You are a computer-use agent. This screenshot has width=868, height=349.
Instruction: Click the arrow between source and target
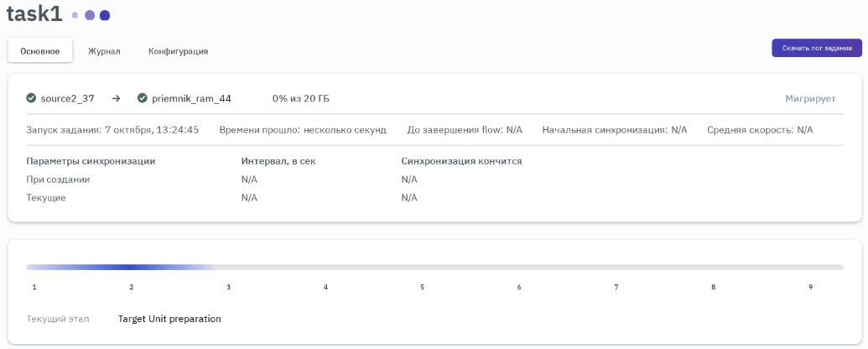pyautogui.click(x=117, y=98)
